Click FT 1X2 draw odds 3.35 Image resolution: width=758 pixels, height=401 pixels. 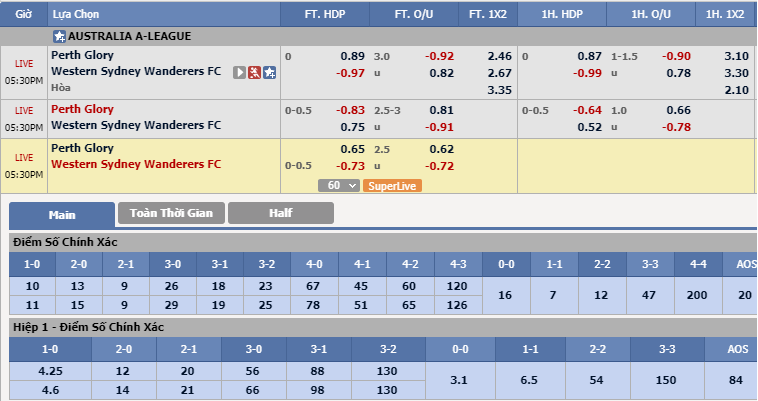(x=499, y=90)
